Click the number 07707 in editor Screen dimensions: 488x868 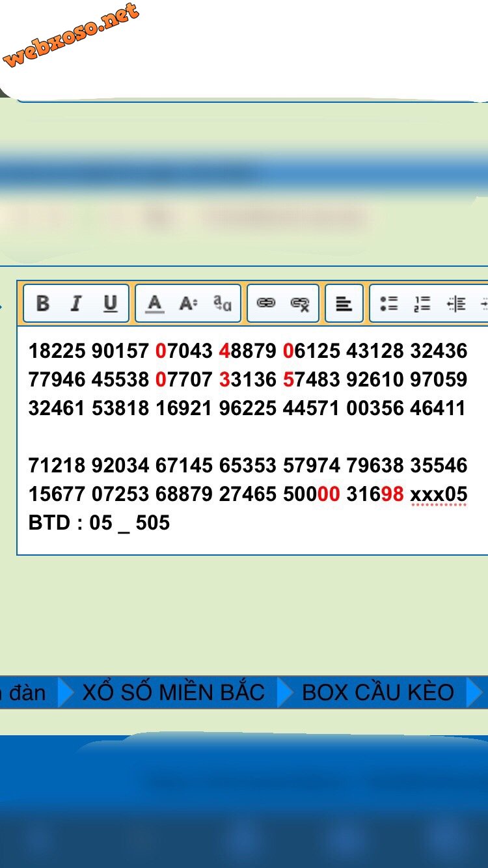click(184, 379)
